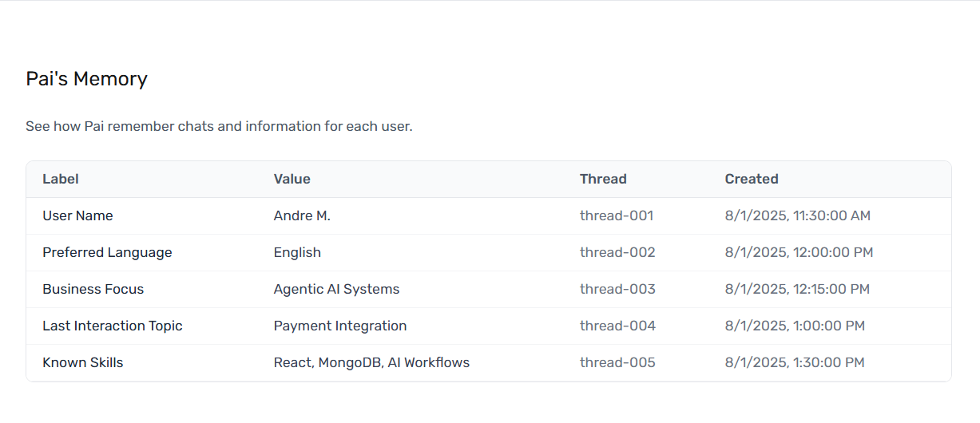
Task: Open thread-005 entry
Action: (x=617, y=362)
